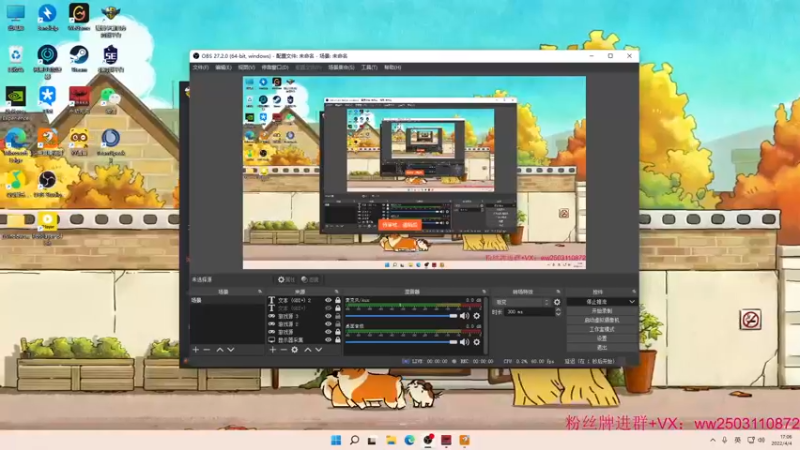Open the 工具(T) menu

click(369, 67)
